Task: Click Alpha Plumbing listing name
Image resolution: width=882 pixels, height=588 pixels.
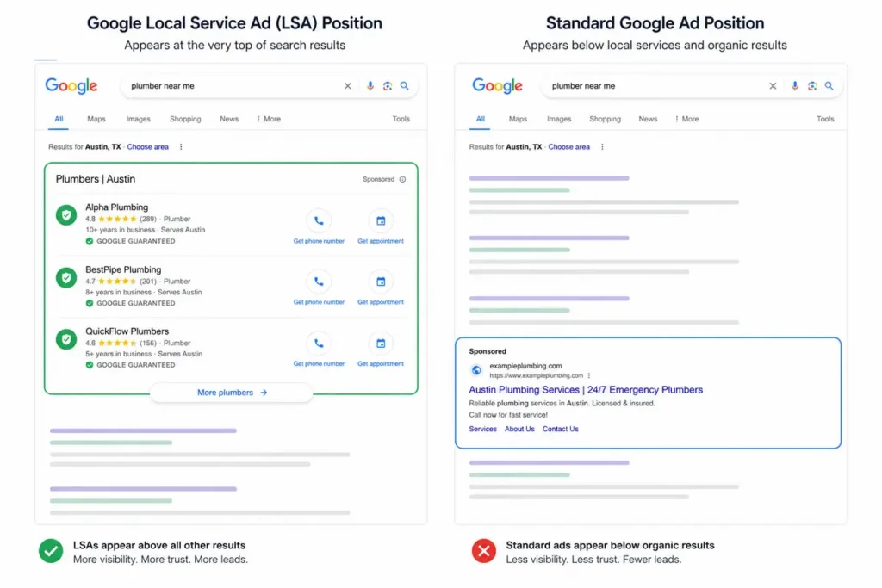Action: click(x=117, y=207)
